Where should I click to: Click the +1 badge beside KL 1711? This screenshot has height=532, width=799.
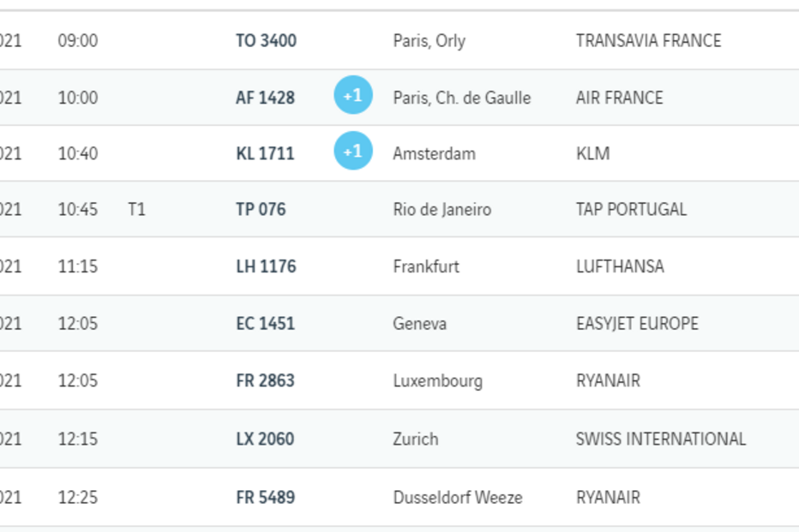[x=353, y=151]
